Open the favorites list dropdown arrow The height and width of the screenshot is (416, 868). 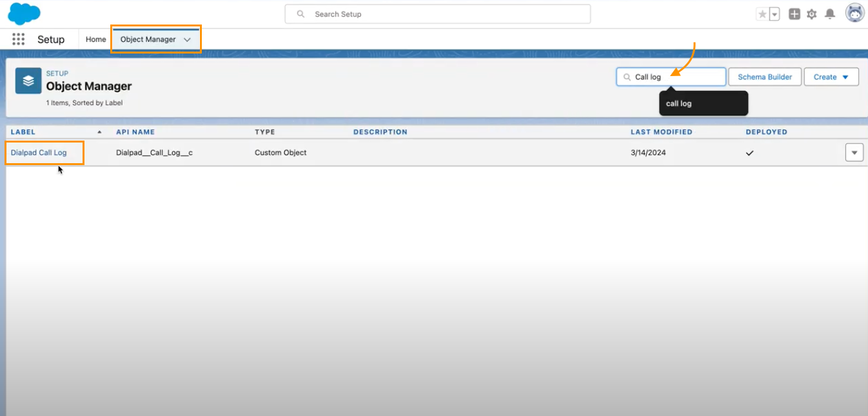click(774, 14)
